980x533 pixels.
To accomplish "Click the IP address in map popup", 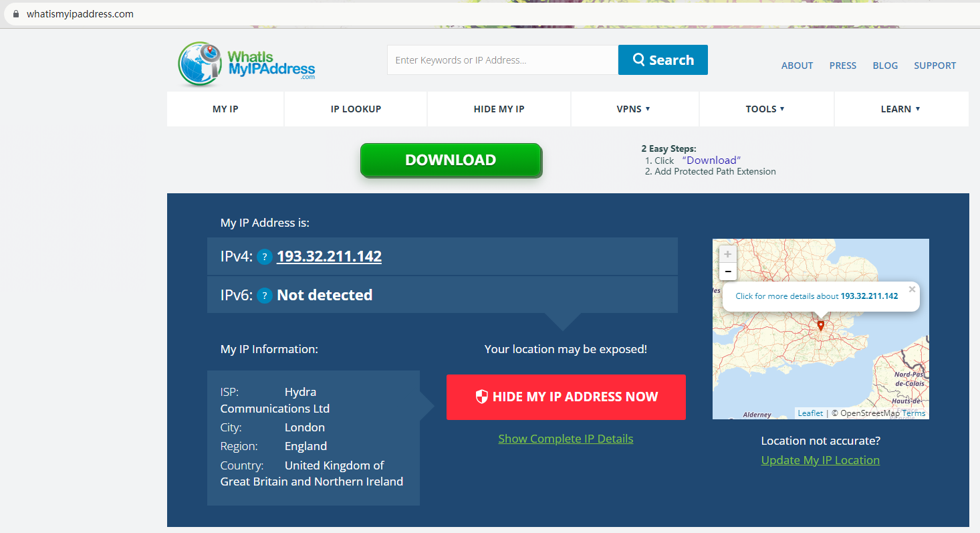I will (x=869, y=296).
